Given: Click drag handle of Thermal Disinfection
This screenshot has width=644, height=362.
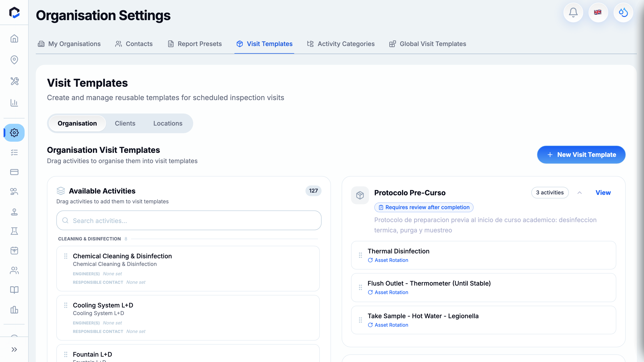Looking at the screenshot, I should coord(360,255).
